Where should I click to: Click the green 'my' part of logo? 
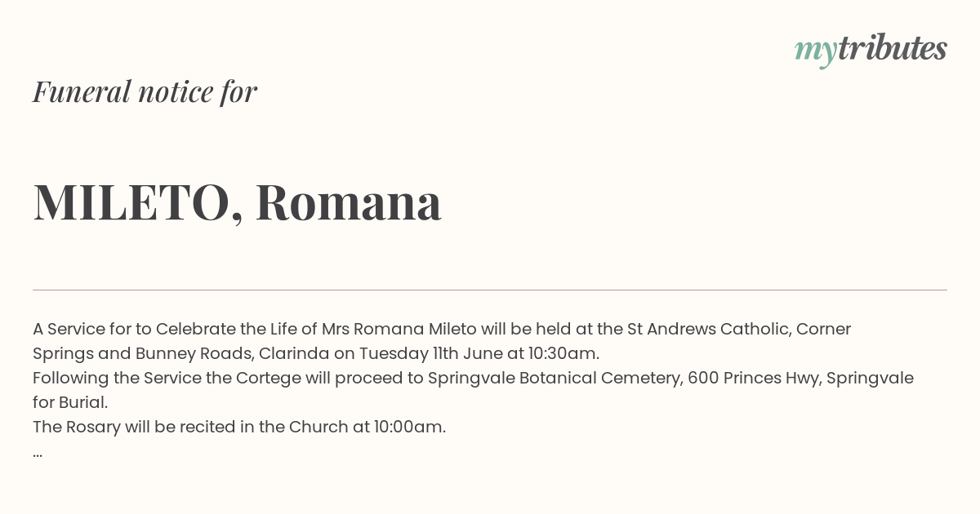(x=816, y=52)
